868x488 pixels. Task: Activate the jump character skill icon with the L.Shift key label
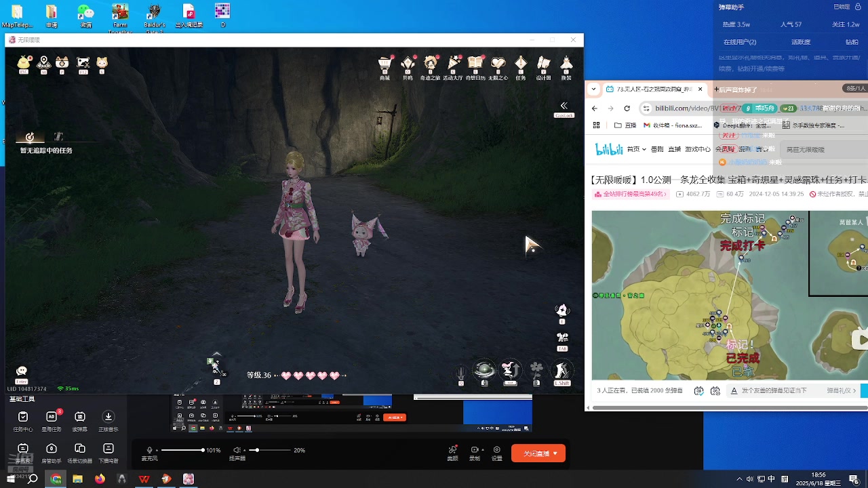[561, 370]
